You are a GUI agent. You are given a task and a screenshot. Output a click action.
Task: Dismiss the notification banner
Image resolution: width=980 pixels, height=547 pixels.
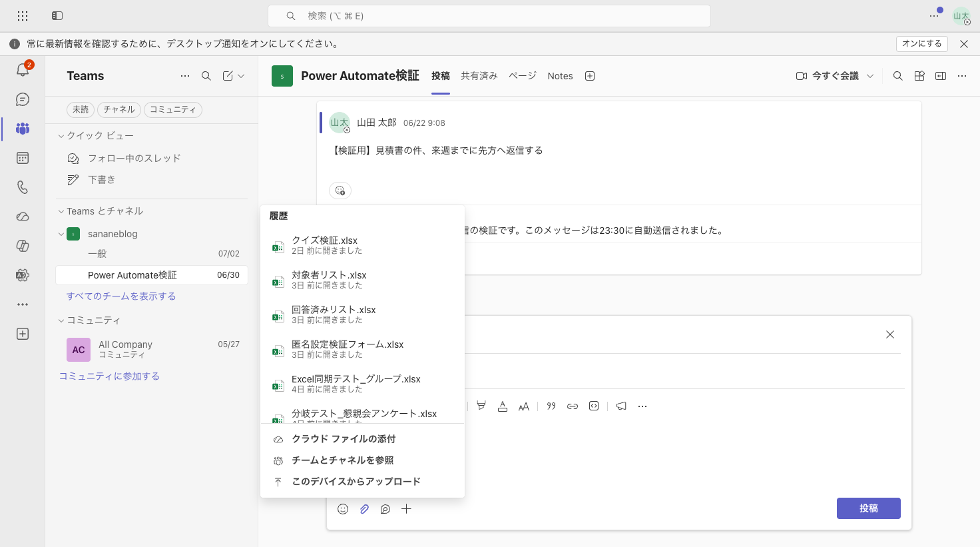pos(964,44)
